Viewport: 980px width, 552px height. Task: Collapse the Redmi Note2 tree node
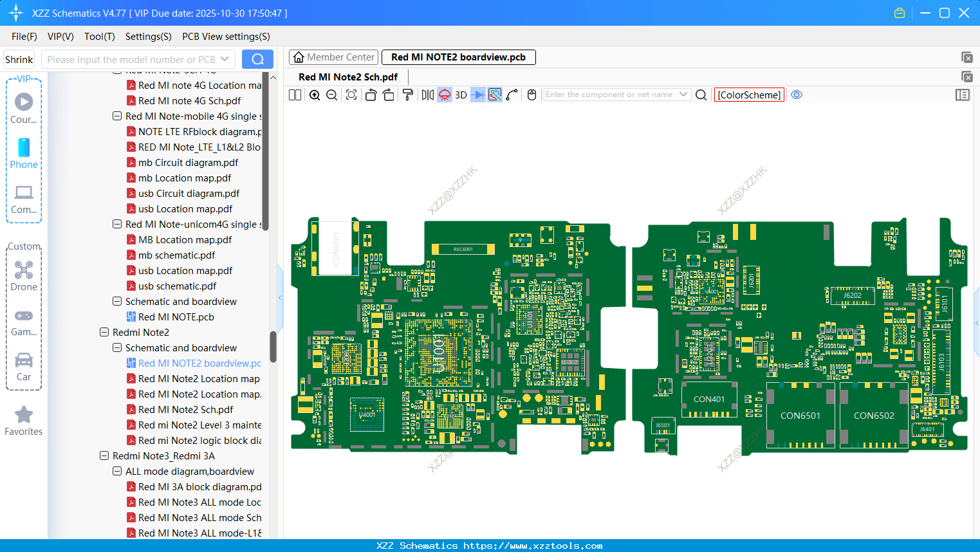click(104, 333)
